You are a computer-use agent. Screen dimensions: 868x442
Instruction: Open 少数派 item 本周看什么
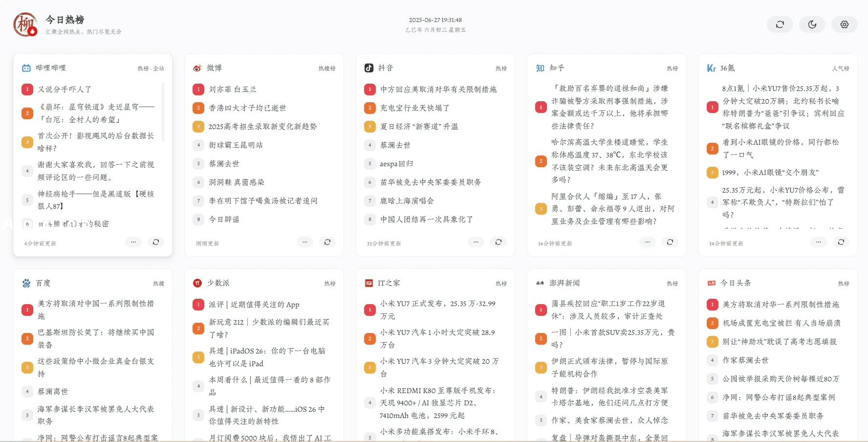pos(270,386)
